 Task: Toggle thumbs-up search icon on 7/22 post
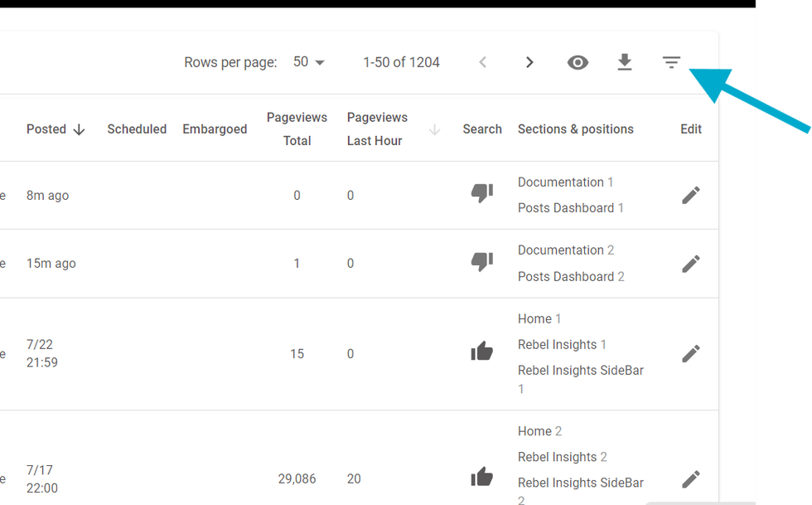(x=481, y=352)
